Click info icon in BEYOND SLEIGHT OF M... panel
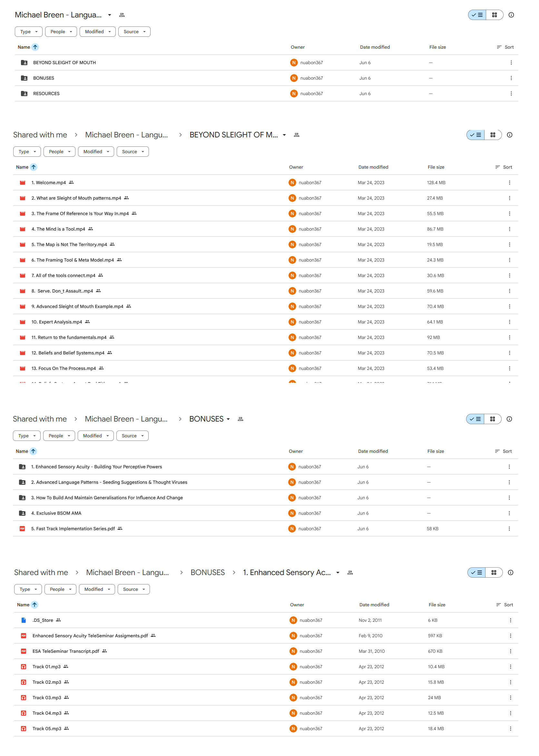Viewport: 539px width, 756px height. 509,135
